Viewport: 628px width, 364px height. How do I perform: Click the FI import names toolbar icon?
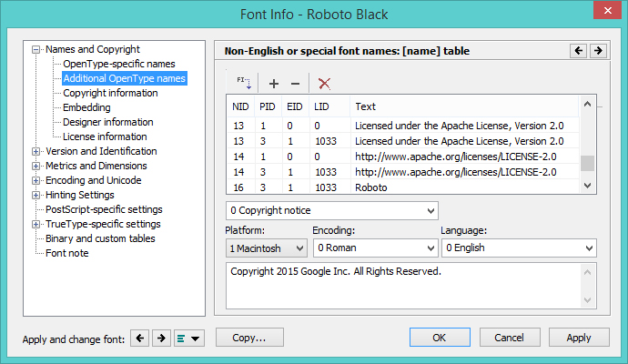[243, 84]
